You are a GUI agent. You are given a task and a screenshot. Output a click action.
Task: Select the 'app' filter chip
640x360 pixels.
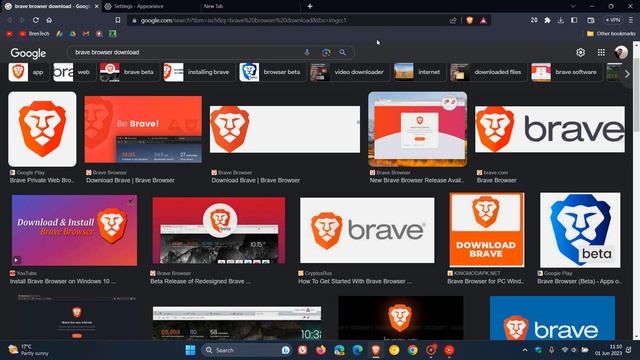28,72
